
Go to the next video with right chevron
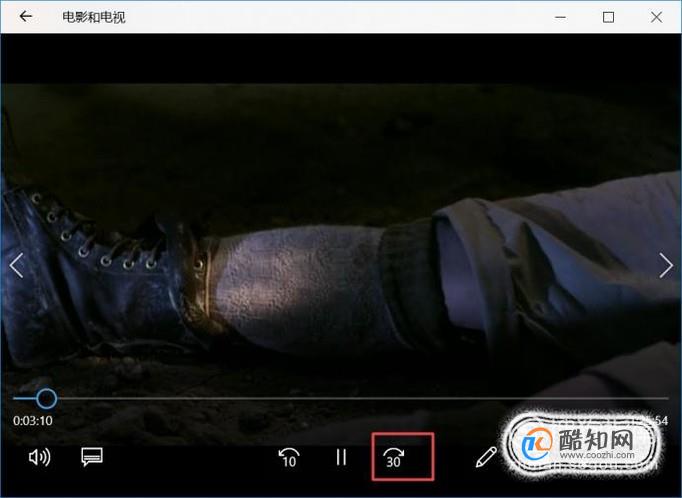pos(666,265)
